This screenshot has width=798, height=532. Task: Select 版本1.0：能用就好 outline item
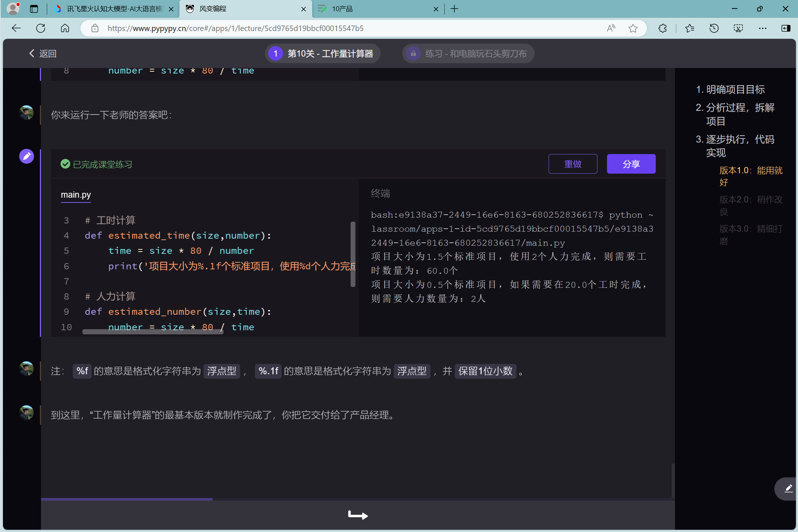tap(751, 177)
